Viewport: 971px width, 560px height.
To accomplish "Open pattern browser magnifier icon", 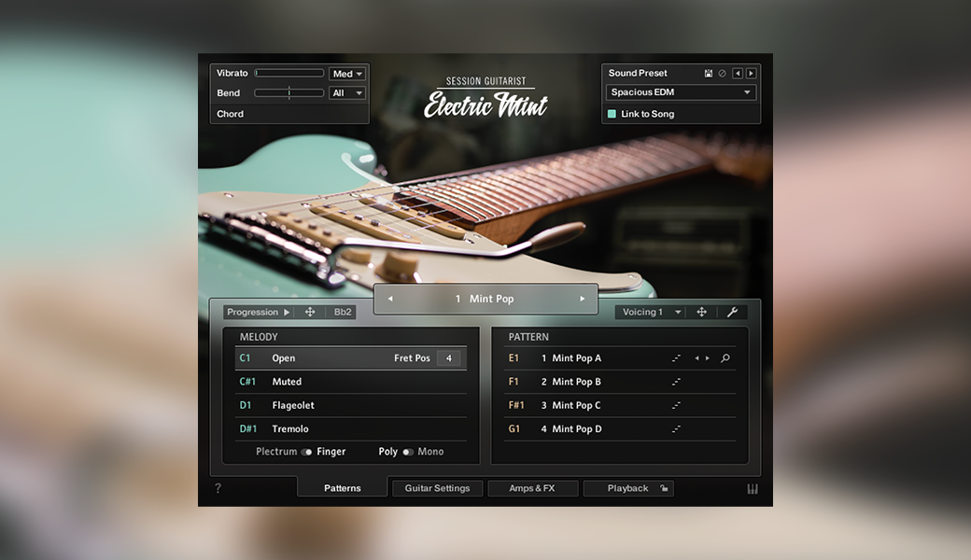I will (725, 358).
